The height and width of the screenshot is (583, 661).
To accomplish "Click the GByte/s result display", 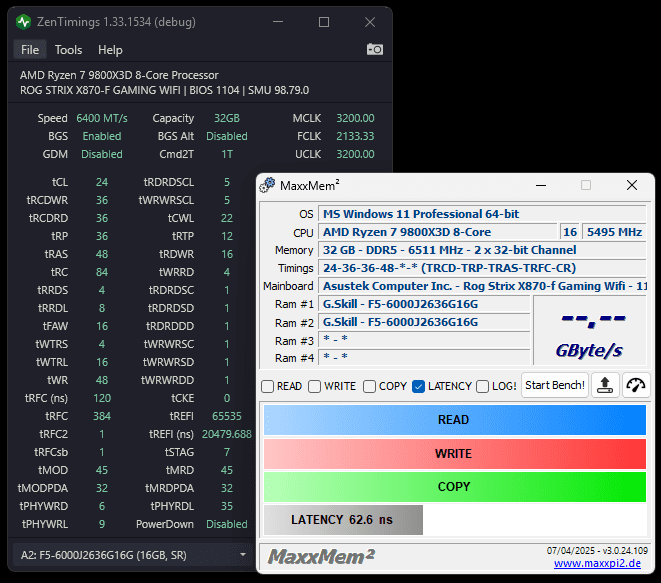I will [x=590, y=331].
